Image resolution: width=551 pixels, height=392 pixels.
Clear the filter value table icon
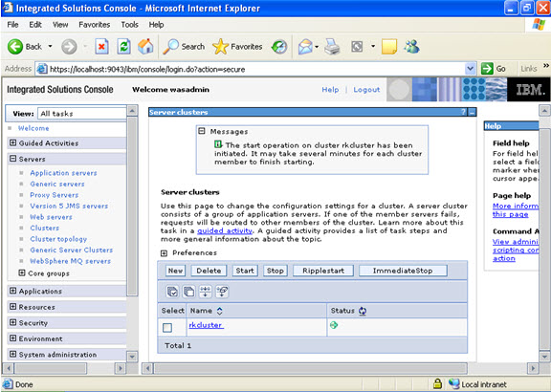222,292
